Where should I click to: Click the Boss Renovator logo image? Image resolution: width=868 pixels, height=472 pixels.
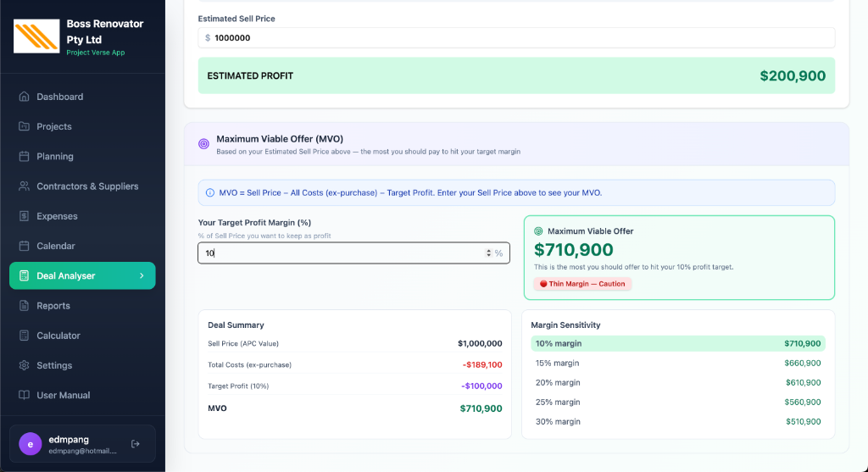pyautogui.click(x=36, y=36)
